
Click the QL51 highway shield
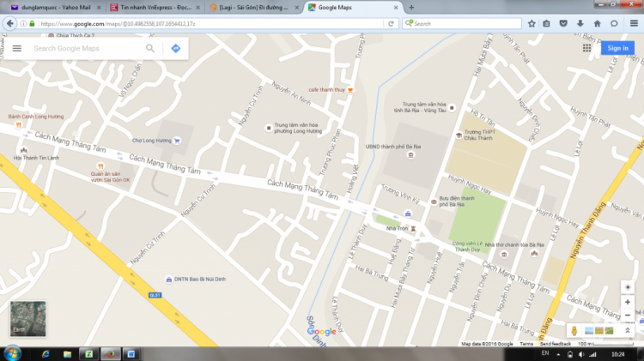(x=155, y=295)
